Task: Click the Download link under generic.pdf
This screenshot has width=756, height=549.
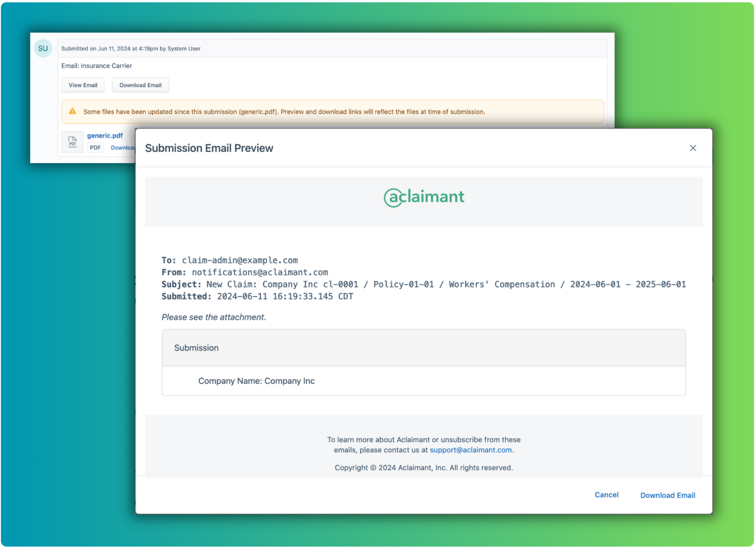Action: pyautogui.click(x=123, y=148)
